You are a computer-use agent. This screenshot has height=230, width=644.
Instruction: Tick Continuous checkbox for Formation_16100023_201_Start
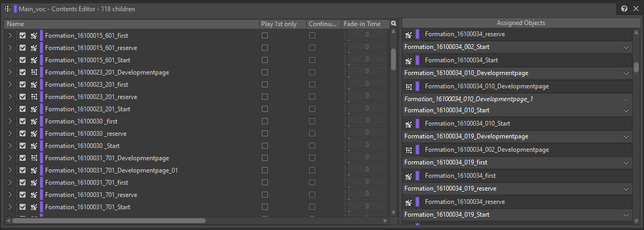coord(312,109)
